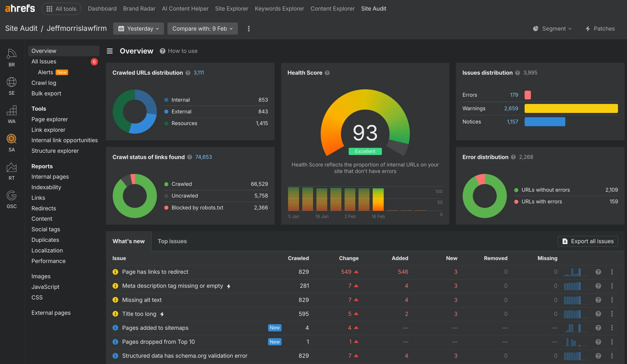This screenshot has width=627, height=364.
Task: Open kebab menu for Page has links to redirect
Action: click(612, 272)
